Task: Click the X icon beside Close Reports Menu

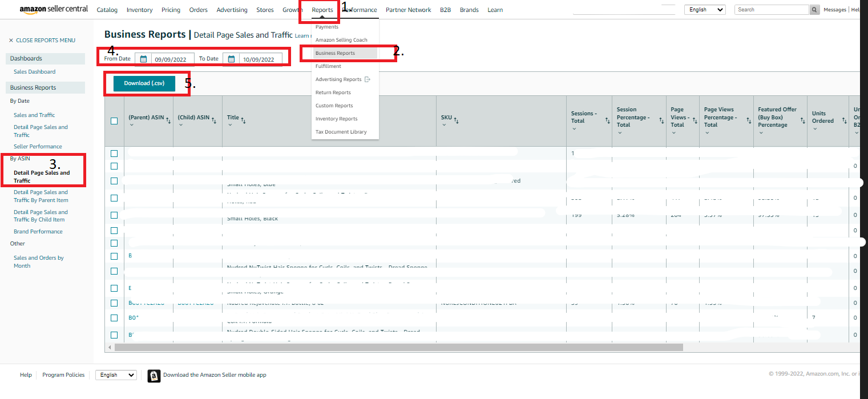Action: (11, 41)
